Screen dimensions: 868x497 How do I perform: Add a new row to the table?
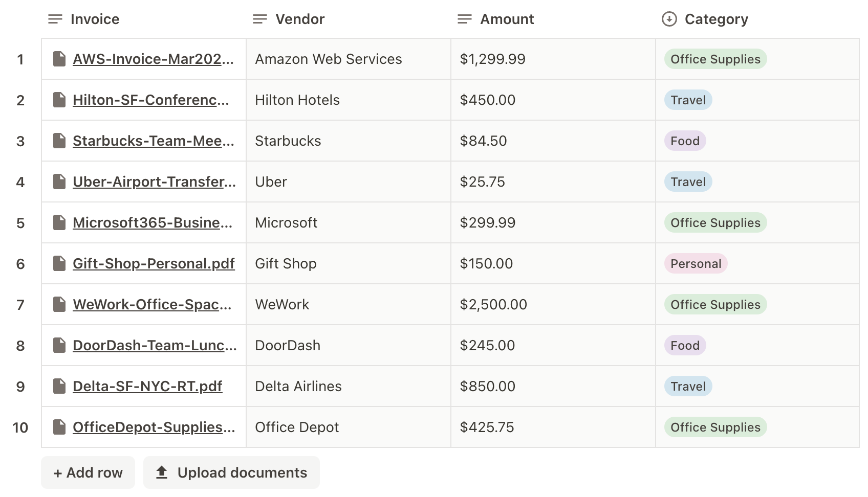point(88,472)
